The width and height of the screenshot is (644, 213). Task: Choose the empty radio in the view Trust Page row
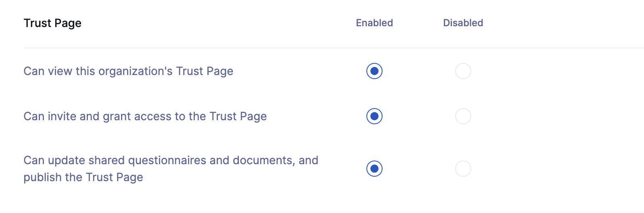tap(463, 71)
